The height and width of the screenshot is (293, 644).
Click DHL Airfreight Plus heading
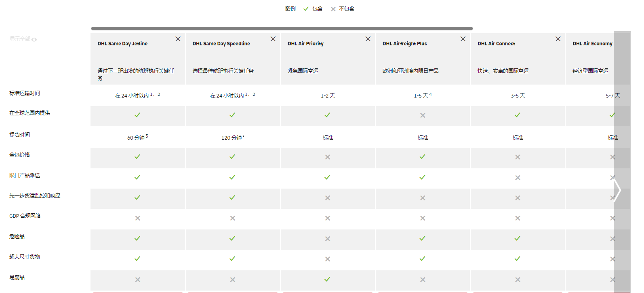[404, 44]
